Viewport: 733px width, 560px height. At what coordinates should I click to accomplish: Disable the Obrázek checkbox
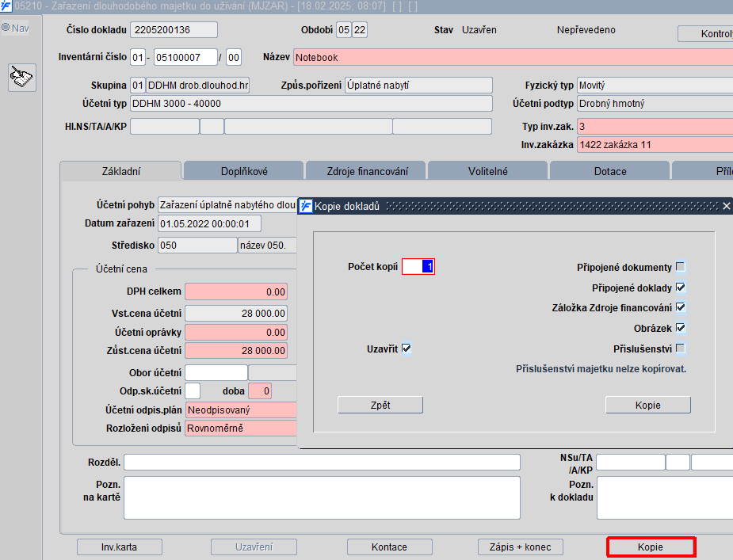click(x=680, y=328)
